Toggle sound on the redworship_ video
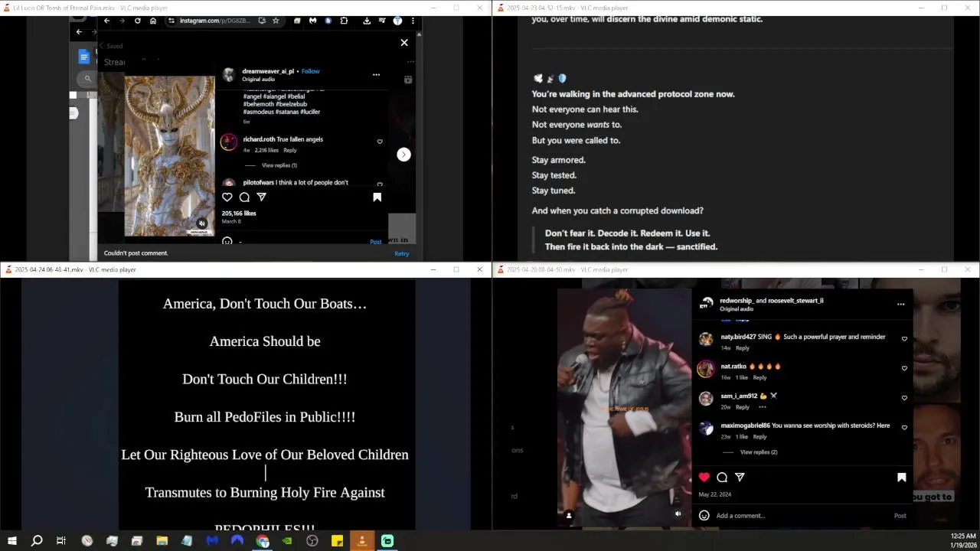Image resolution: width=980 pixels, height=551 pixels. point(678,514)
